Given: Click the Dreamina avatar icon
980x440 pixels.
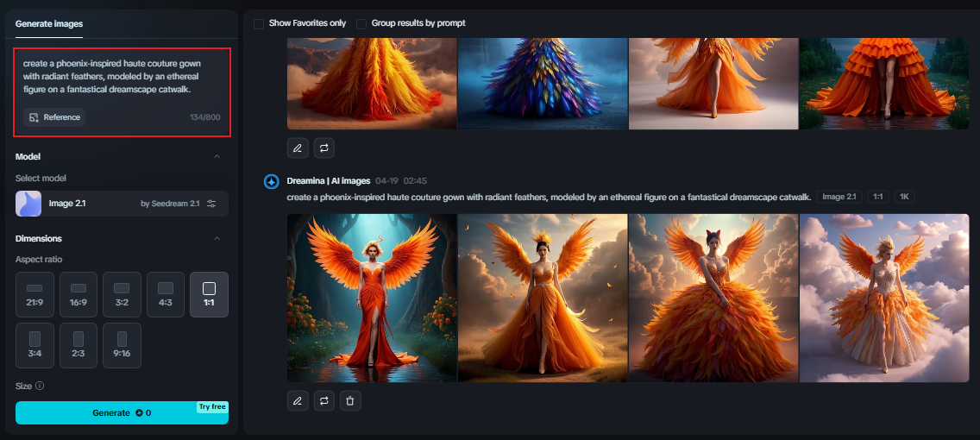Looking at the screenshot, I should [271, 182].
